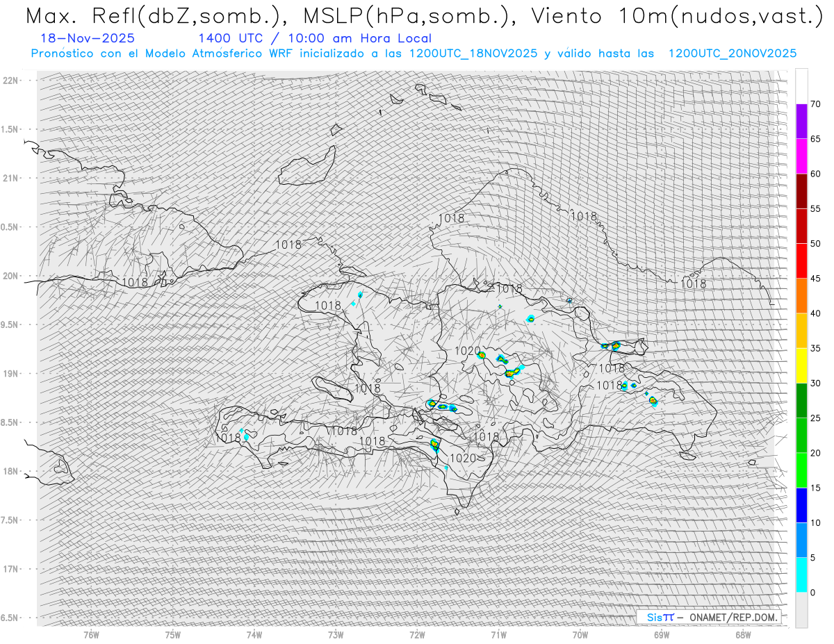The width and height of the screenshot is (834, 644).
Task: Click the purple 65-70 dBZ color band
Action: 801,122
